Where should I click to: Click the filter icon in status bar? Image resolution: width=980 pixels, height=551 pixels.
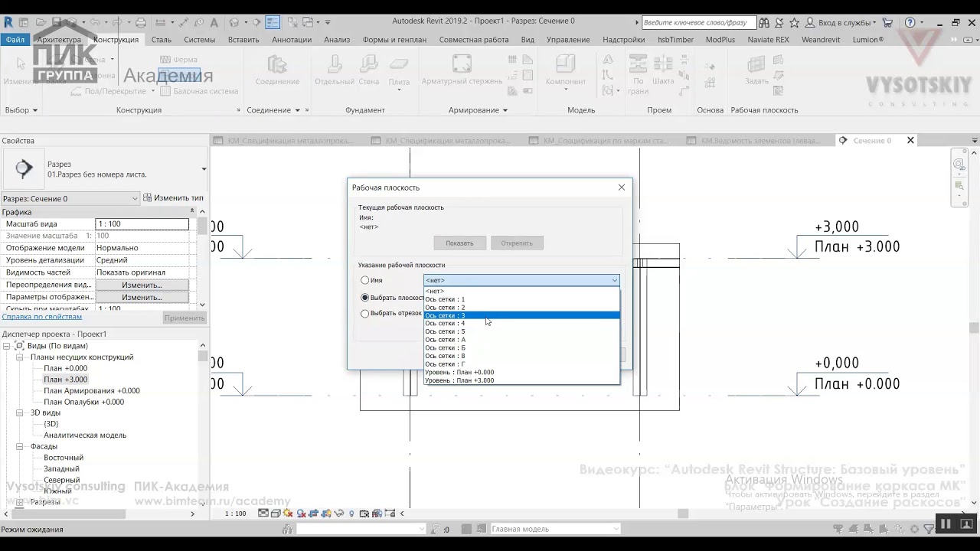[929, 529]
